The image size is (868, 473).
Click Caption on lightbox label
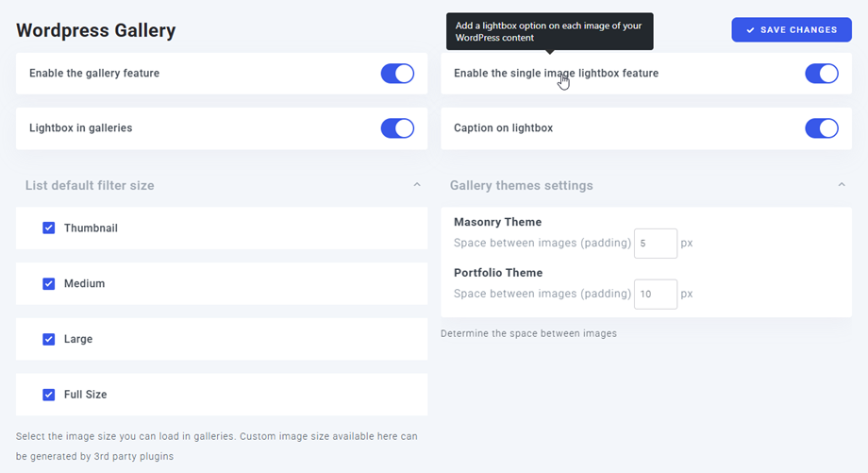(503, 128)
